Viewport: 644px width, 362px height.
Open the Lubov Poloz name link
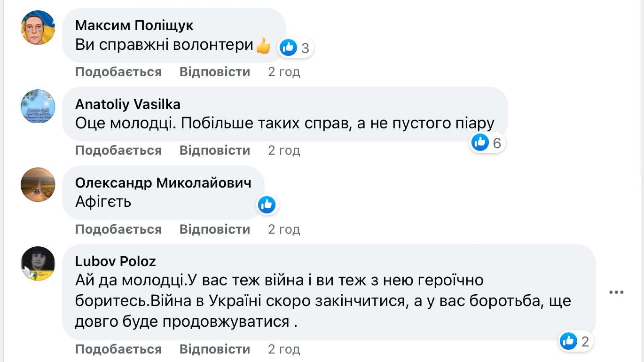coord(116,261)
